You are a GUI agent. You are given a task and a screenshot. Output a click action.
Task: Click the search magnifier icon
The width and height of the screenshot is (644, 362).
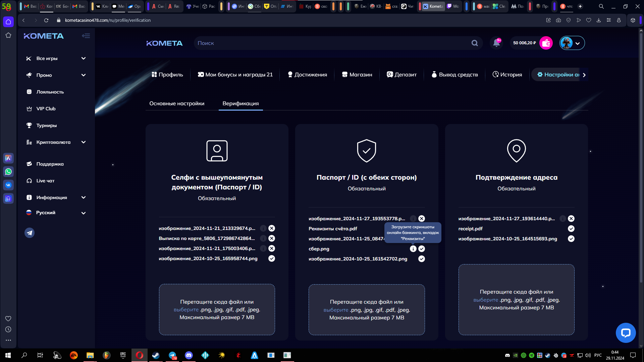point(475,43)
